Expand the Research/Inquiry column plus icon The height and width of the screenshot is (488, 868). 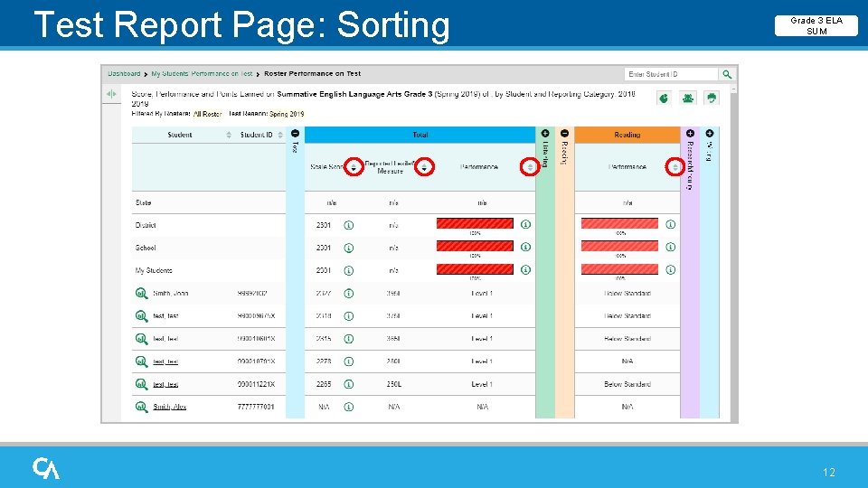coord(690,134)
